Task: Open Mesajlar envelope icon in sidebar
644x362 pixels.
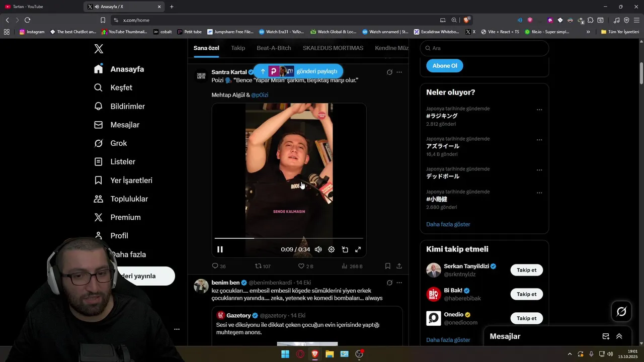Action: click(x=99, y=125)
